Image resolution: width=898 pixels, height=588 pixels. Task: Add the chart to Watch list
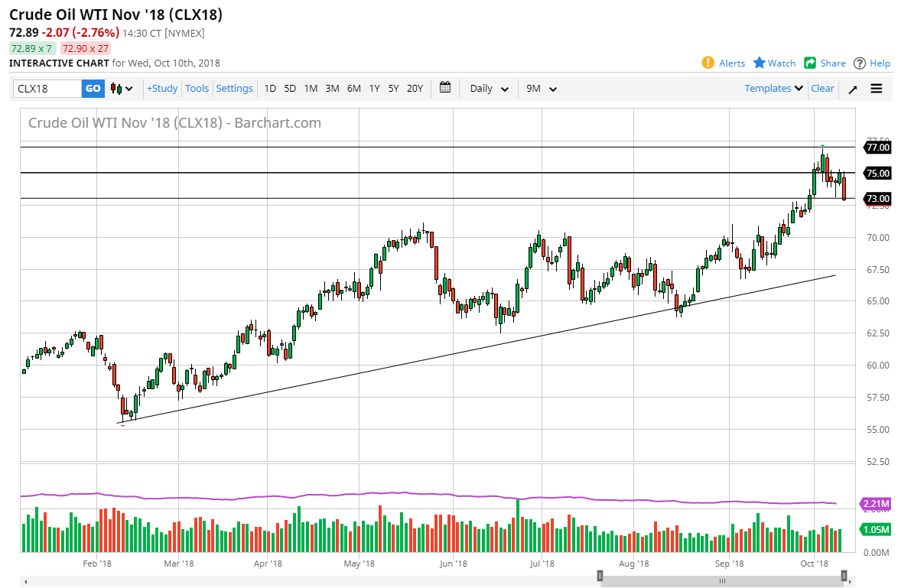click(x=773, y=63)
